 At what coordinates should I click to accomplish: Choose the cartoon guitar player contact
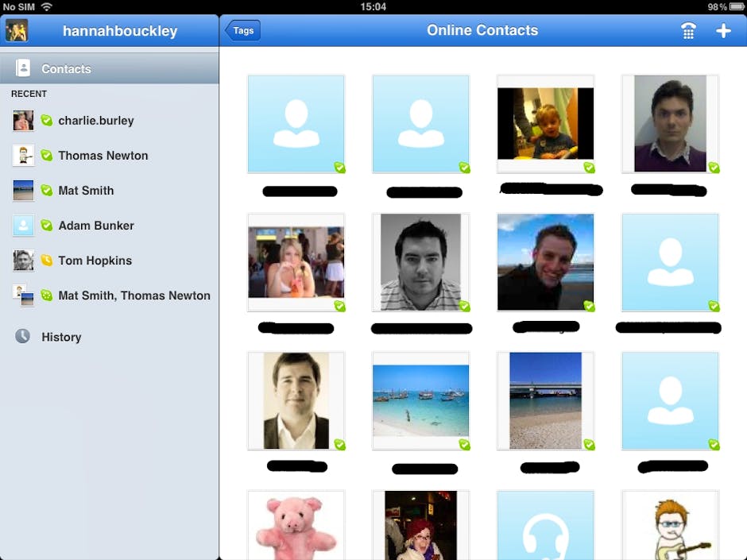670,526
